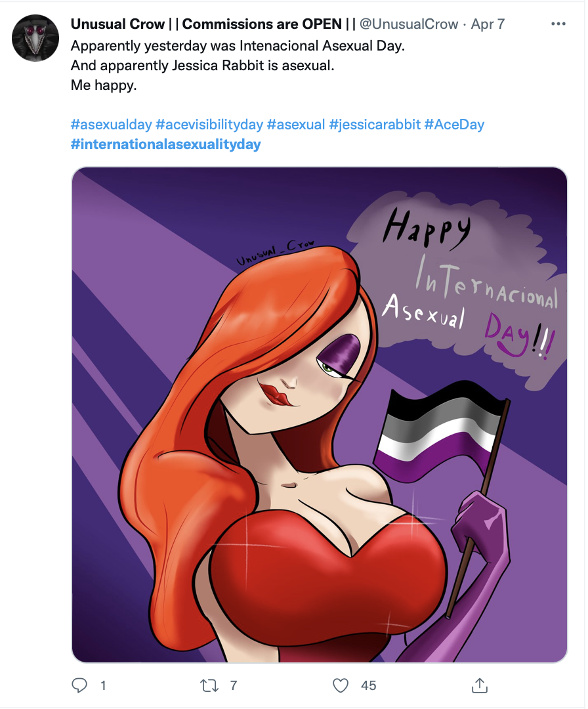Click the #internationalasexualityday hashtag
Viewport: 588px width, 709px height.
click(x=165, y=144)
